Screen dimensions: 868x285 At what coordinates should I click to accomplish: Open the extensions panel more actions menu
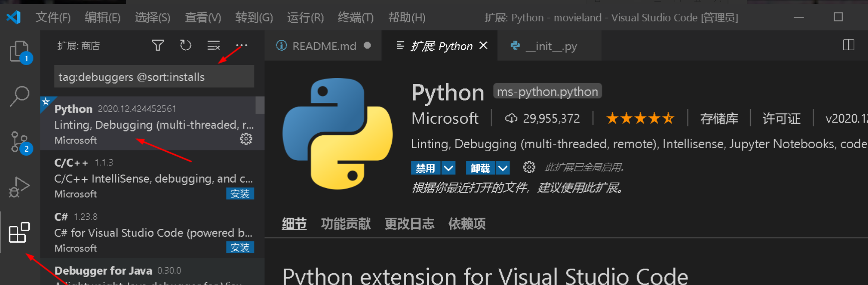pos(242,45)
